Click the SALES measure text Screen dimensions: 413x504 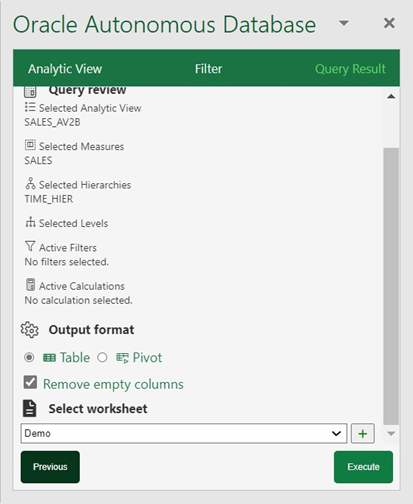point(38,161)
